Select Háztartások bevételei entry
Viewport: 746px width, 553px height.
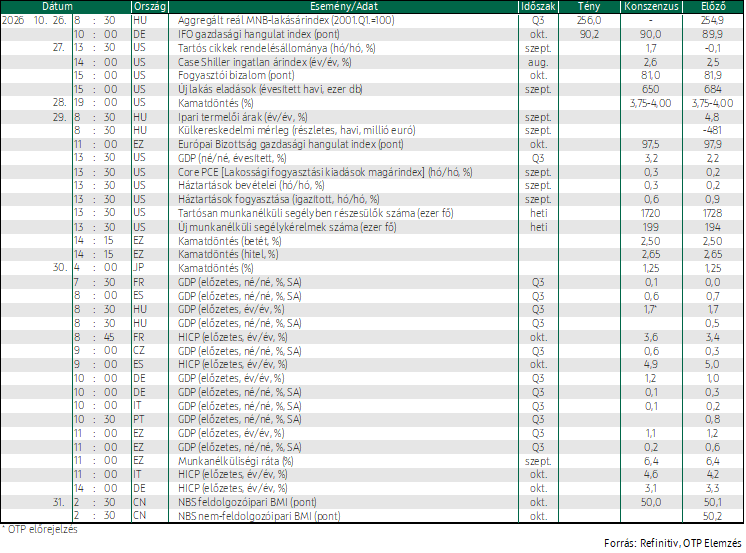(251, 186)
